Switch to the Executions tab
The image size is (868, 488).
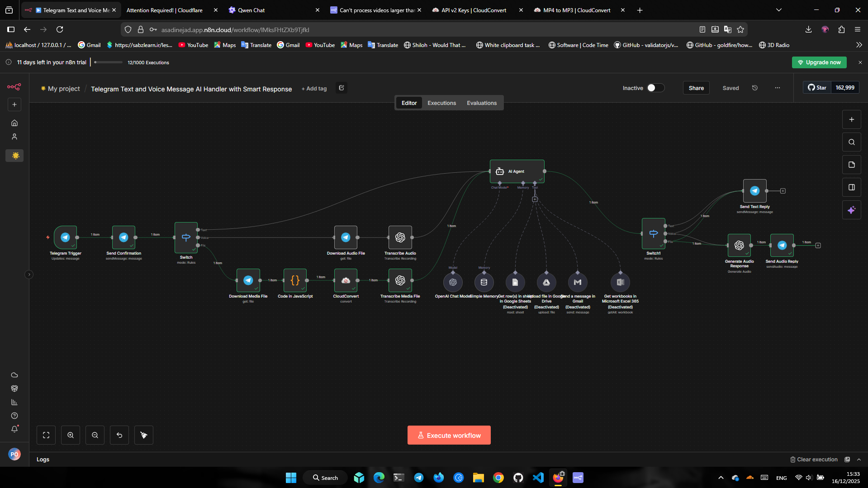point(441,103)
